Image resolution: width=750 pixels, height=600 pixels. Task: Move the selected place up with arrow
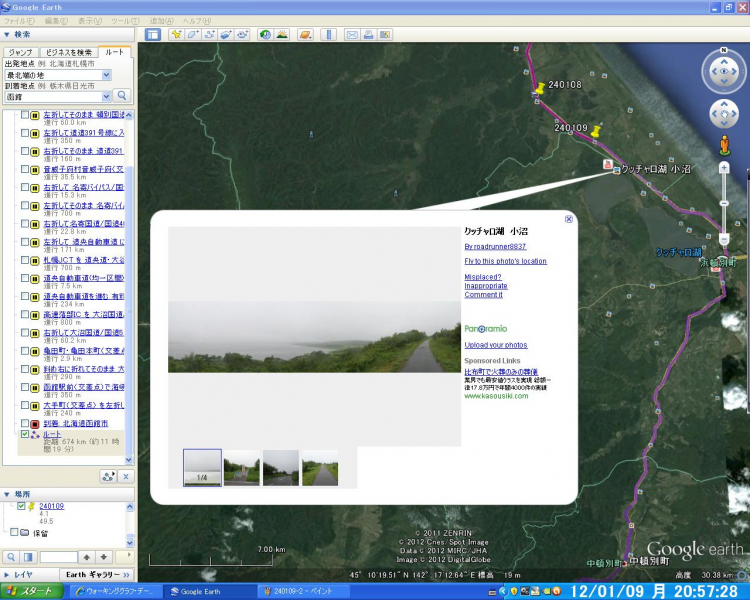87,557
